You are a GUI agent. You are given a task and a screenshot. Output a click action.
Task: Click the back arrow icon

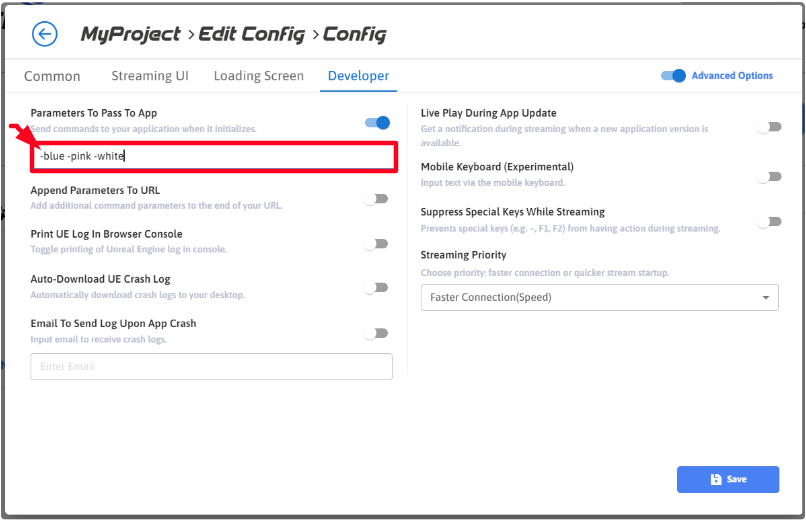(x=44, y=34)
